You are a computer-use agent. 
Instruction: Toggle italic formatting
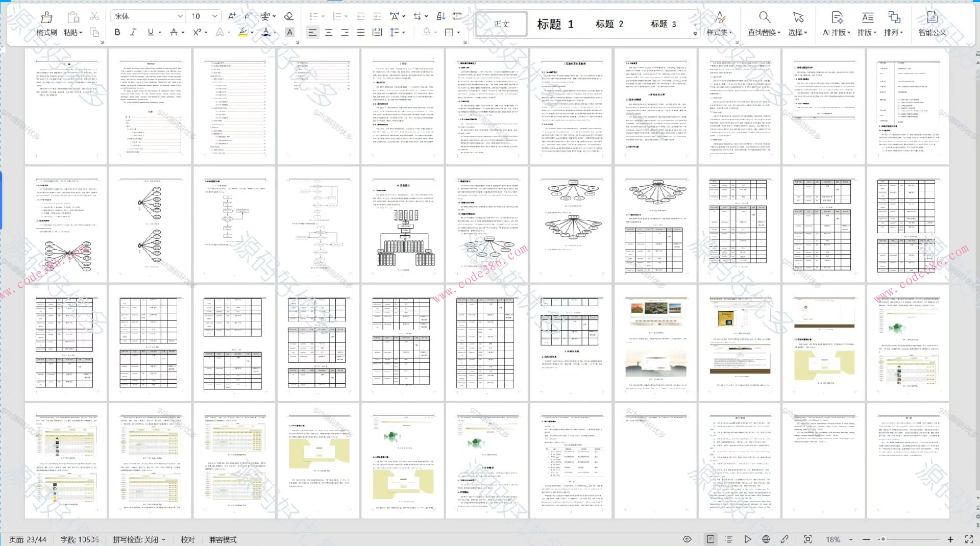pos(133,32)
